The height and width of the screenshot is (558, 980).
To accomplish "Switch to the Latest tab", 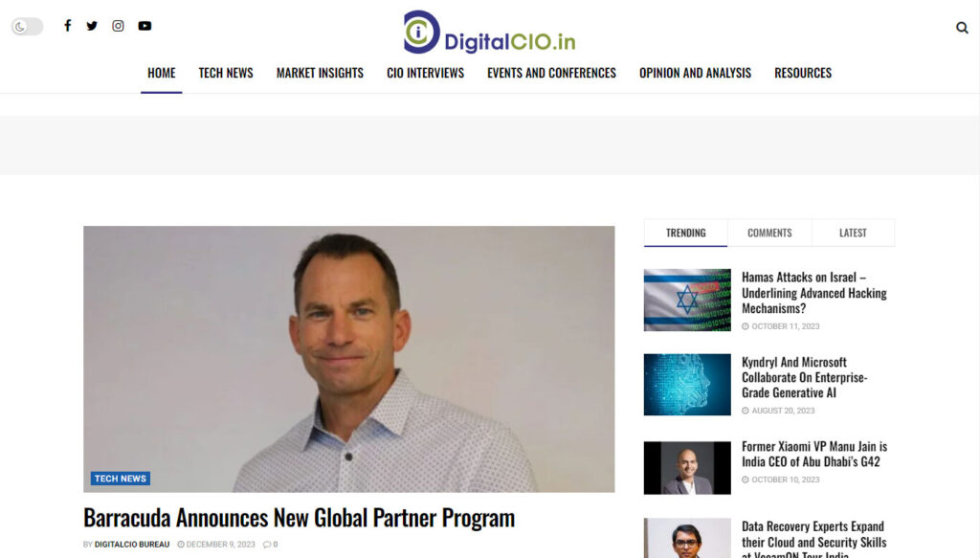I will coord(853,233).
